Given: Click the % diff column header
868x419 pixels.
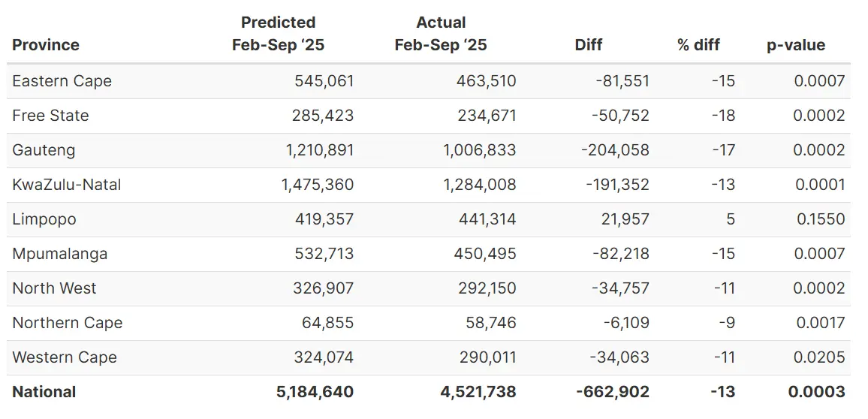Looking at the screenshot, I should pyautogui.click(x=698, y=45).
